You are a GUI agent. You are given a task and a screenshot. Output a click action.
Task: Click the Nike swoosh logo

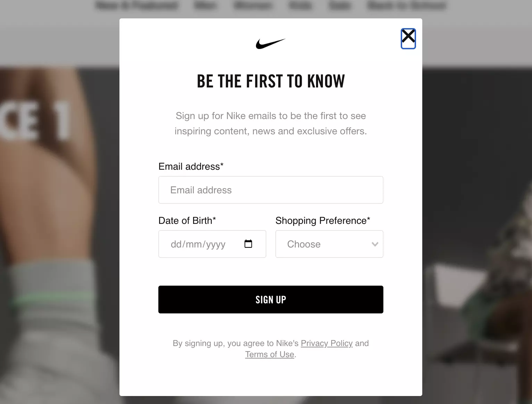(x=271, y=44)
